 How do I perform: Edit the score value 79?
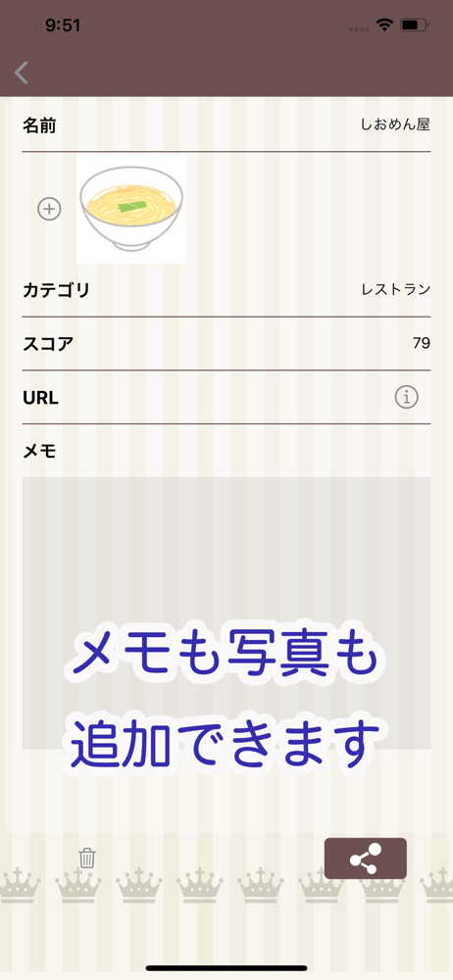421,343
